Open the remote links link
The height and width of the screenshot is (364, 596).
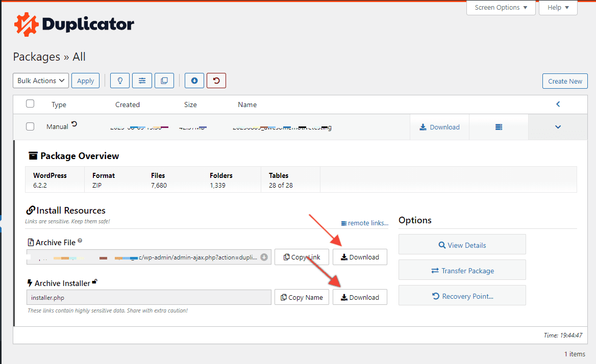pos(365,223)
